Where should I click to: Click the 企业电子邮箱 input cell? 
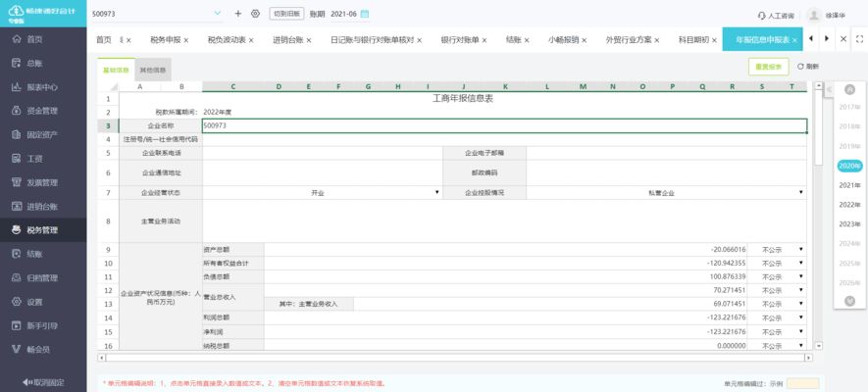pos(667,153)
